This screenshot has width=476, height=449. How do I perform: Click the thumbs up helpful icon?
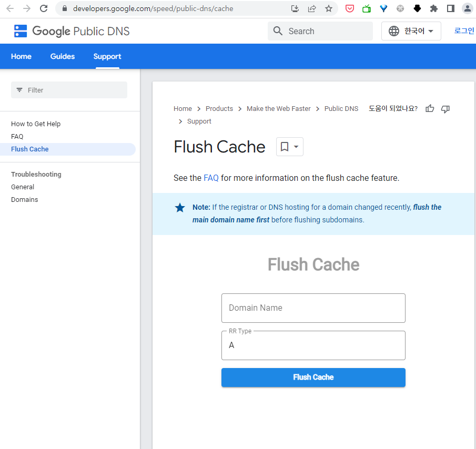(430, 109)
